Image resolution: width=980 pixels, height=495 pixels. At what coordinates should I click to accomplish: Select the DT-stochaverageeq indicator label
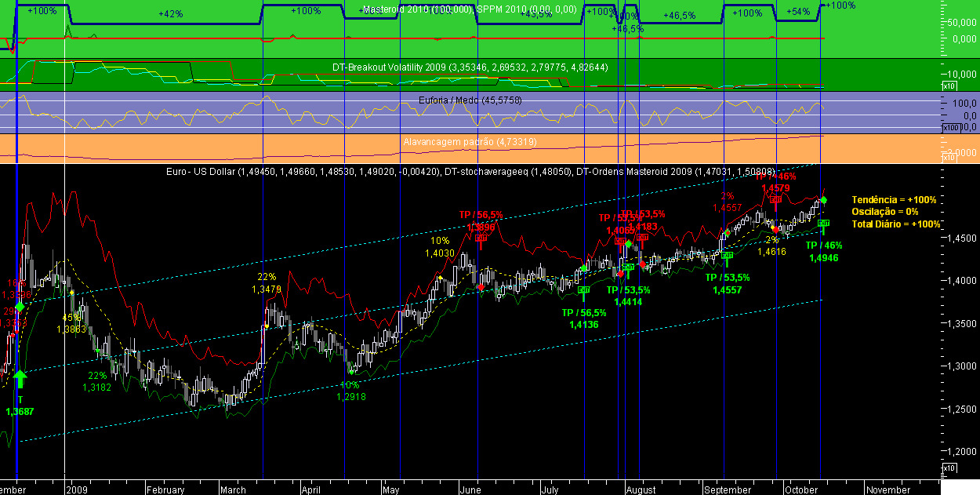[x=506, y=171]
